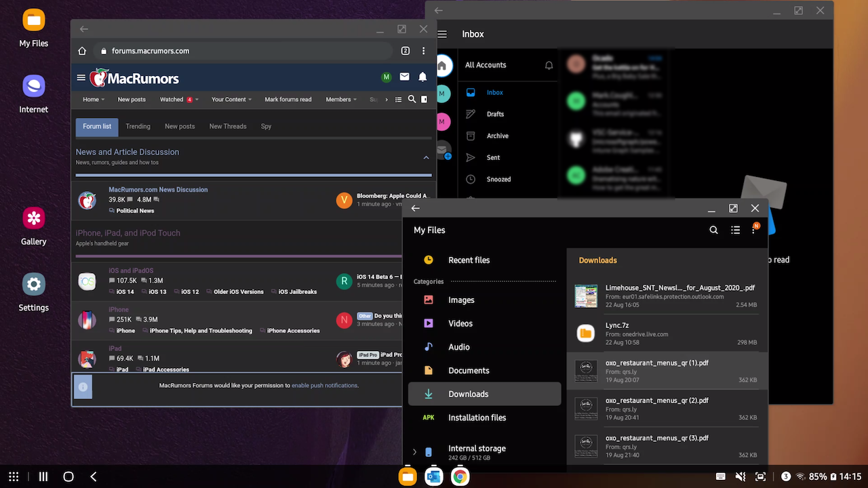Click the MacRumors search magnifier

pyautogui.click(x=412, y=100)
